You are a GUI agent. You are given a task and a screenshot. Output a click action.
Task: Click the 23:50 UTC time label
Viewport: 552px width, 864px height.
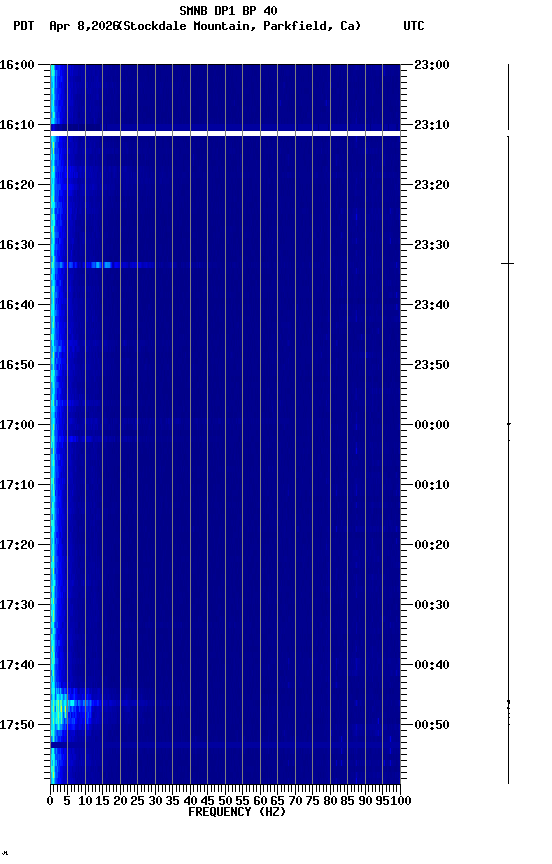pyautogui.click(x=432, y=365)
